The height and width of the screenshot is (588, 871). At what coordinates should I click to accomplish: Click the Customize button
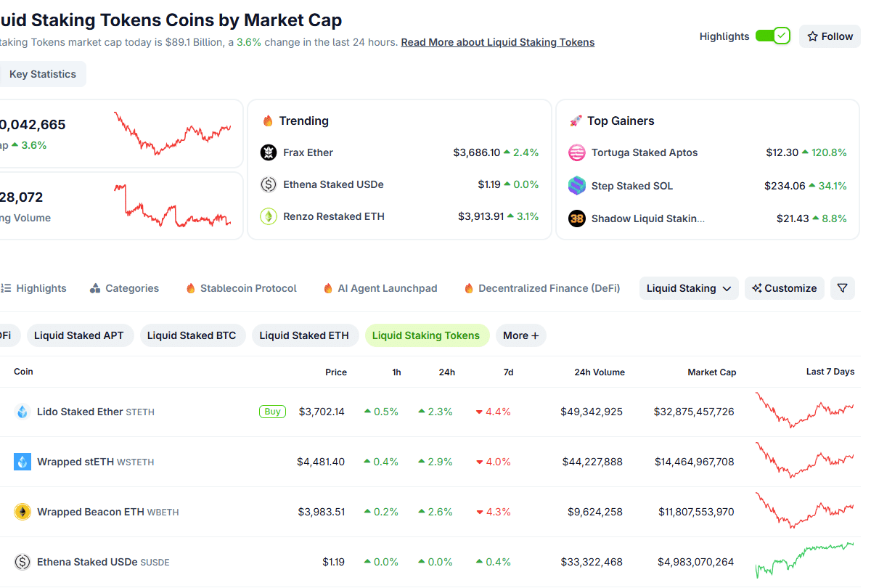coord(784,288)
